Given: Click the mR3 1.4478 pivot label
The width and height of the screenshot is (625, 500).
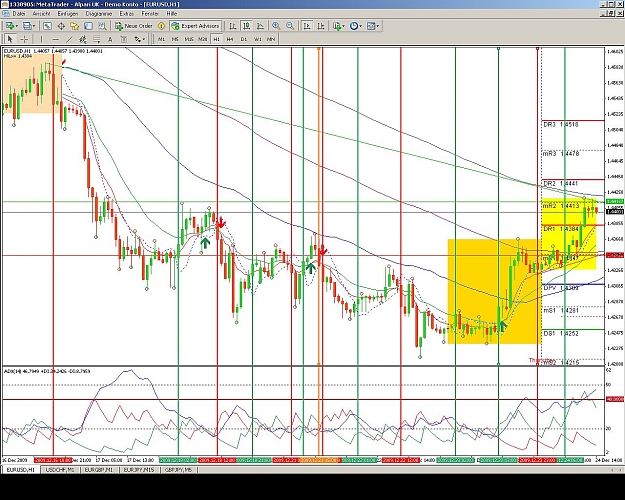Looking at the screenshot, I should point(560,154).
